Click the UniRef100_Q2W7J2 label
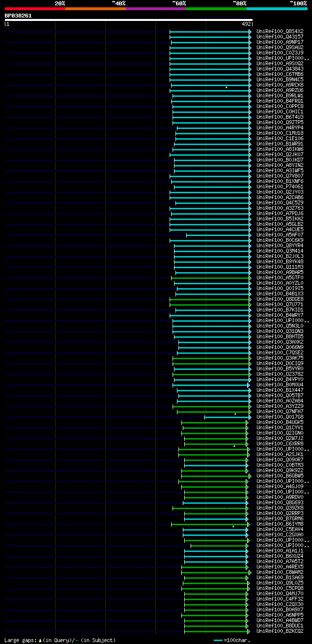This screenshot has width=312, height=644. point(280,438)
